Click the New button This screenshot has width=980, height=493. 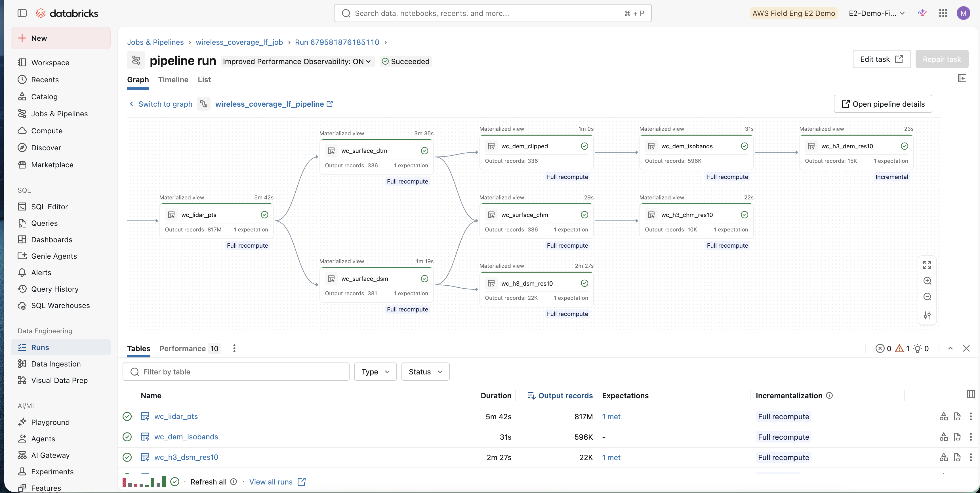click(x=61, y=38)
